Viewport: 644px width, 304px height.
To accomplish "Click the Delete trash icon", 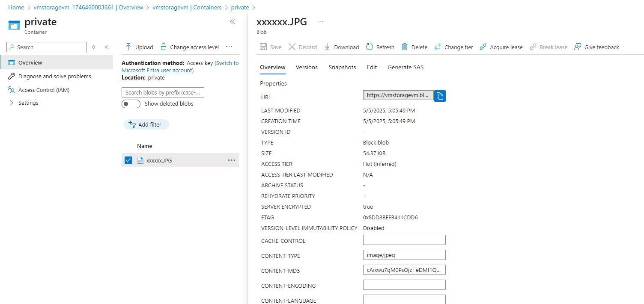I will [x=405, y=47].
